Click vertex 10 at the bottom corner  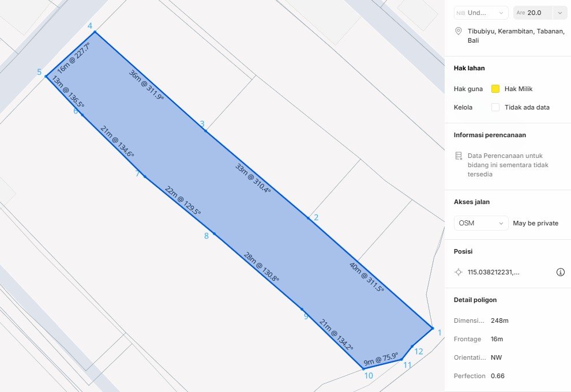pos(363,368)
